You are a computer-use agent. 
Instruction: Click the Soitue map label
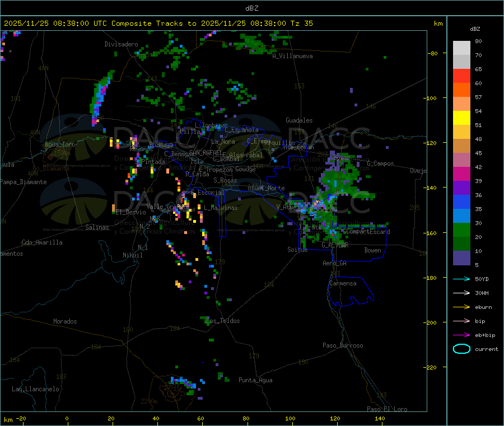(x=298, y=250)
